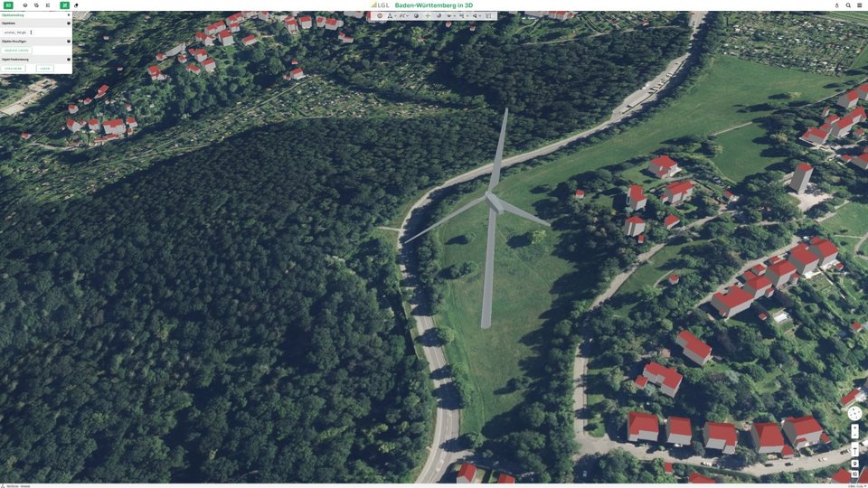Click the status text in bottom-left corner
Screen dimensions: 868x488
coord(16,486)
